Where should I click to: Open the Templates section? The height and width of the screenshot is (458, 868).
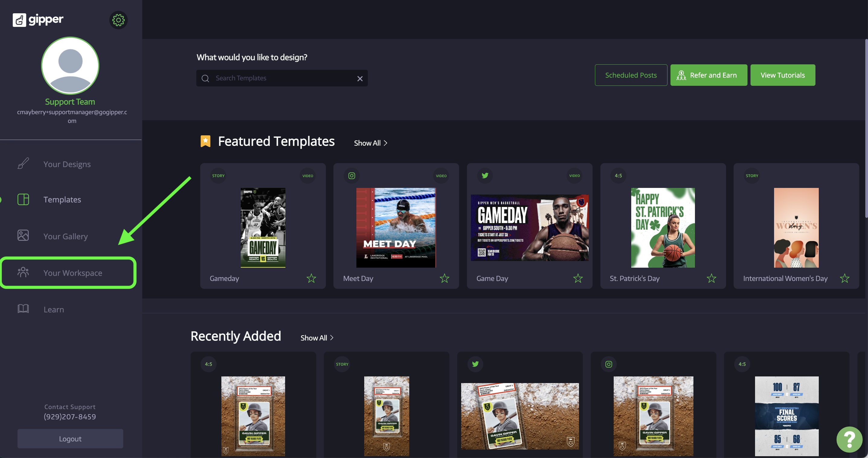(62, 199)
